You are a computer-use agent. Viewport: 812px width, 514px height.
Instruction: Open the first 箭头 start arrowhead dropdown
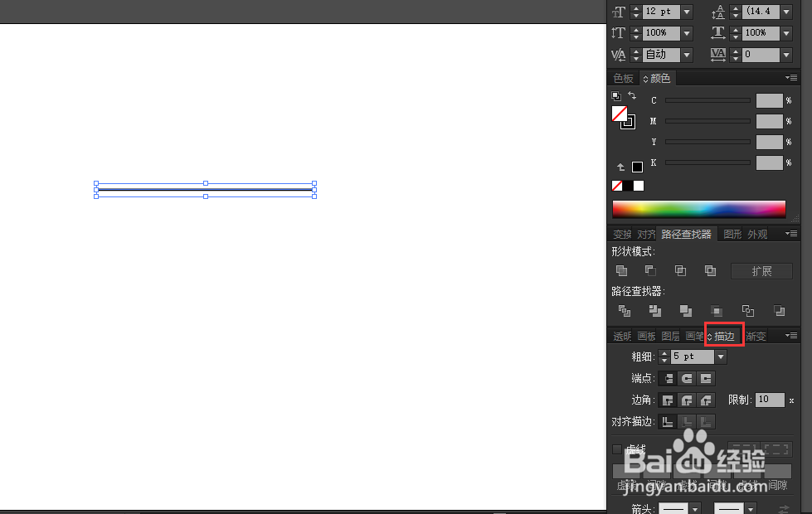tap(696, 509)
